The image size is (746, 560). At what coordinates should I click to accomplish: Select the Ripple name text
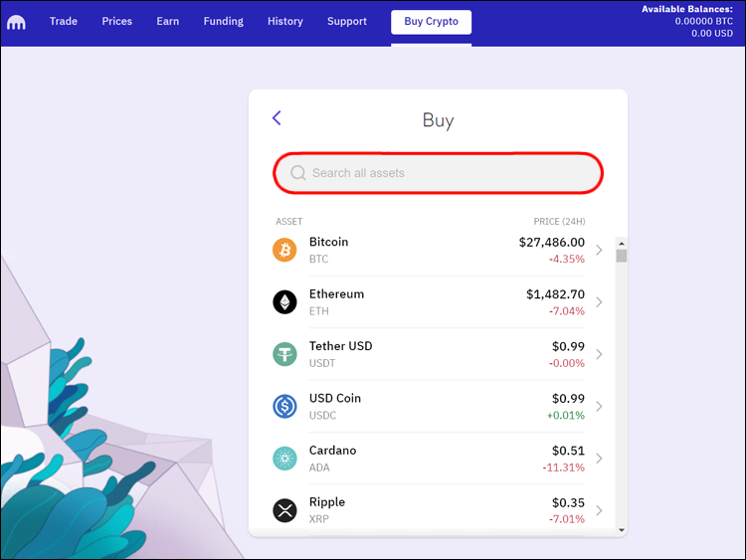pos(327,502)
